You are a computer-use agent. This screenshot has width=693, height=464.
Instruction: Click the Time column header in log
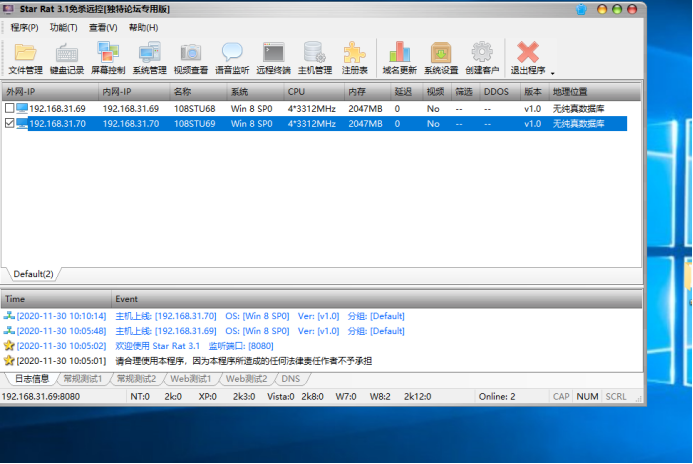click(56, 299)
